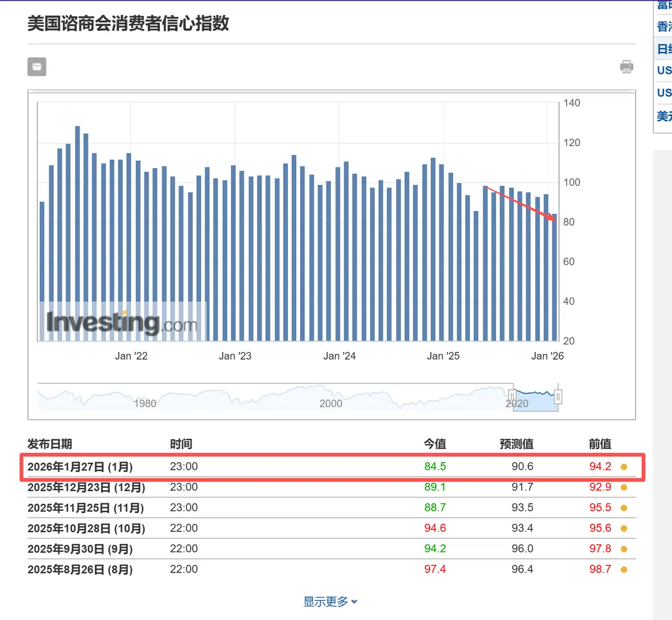Click the Jan '22 axis label

(131, 356)
